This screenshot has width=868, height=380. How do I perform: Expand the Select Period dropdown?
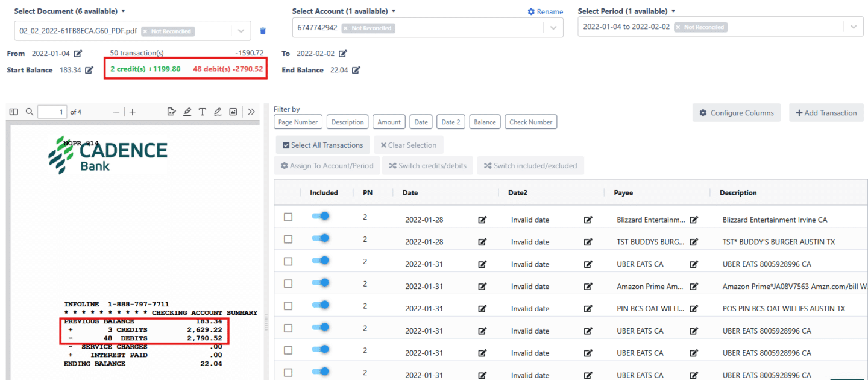point(853,27)
